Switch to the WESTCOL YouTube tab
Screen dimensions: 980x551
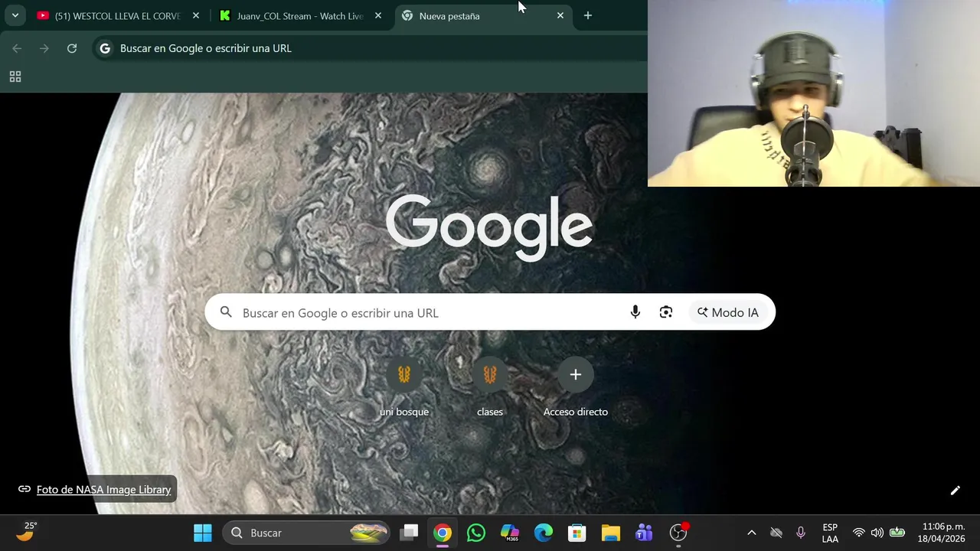point(118,15)
